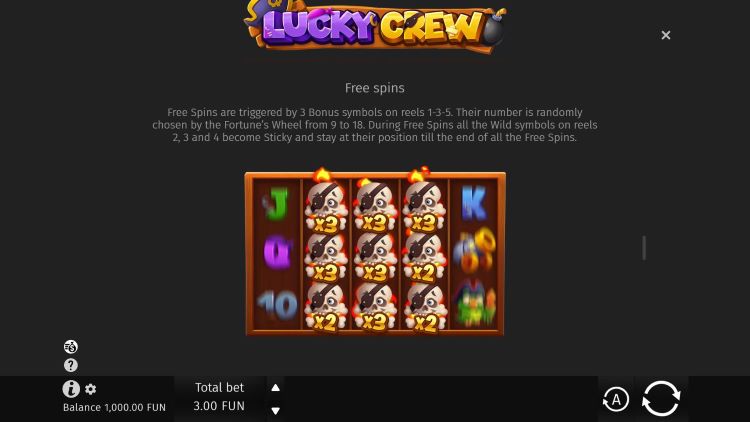
Task: Close the Free spins info panel
Action: click(x=665, y=35)
